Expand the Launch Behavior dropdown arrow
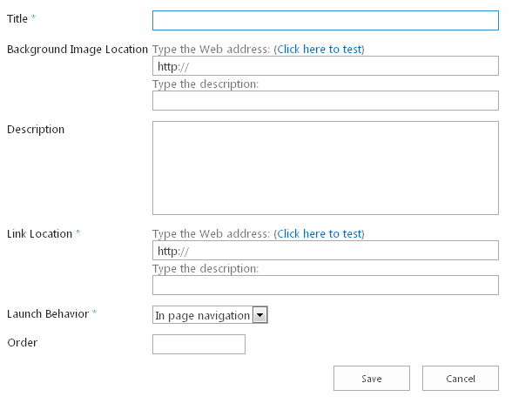Screen dimensions: 532x410 click(x=259, y=315)
